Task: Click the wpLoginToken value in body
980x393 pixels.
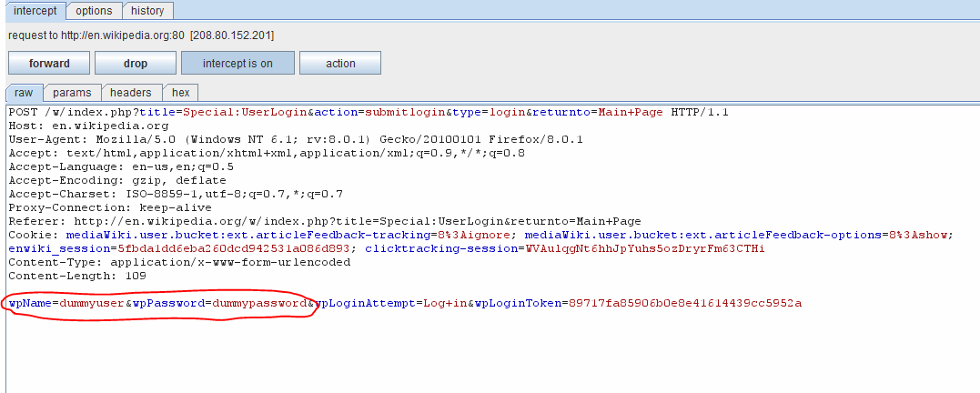Action: point(685,303)
